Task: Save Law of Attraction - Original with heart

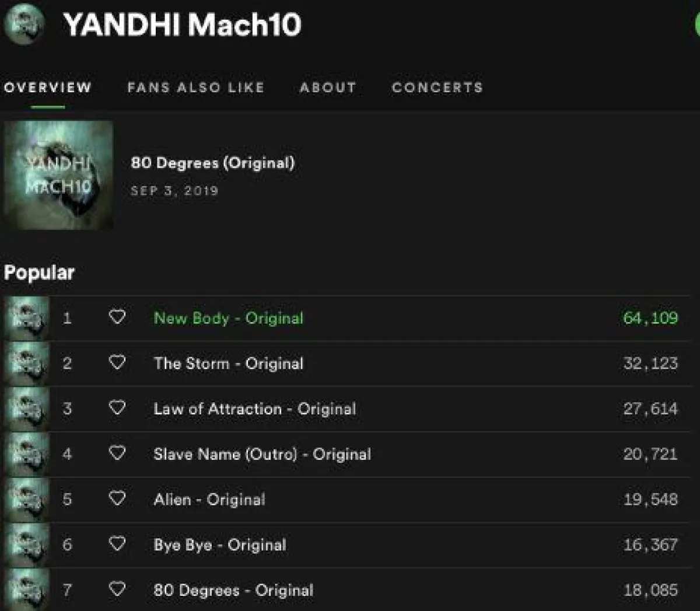Action: pyautogui.click(x=117, y=407)
